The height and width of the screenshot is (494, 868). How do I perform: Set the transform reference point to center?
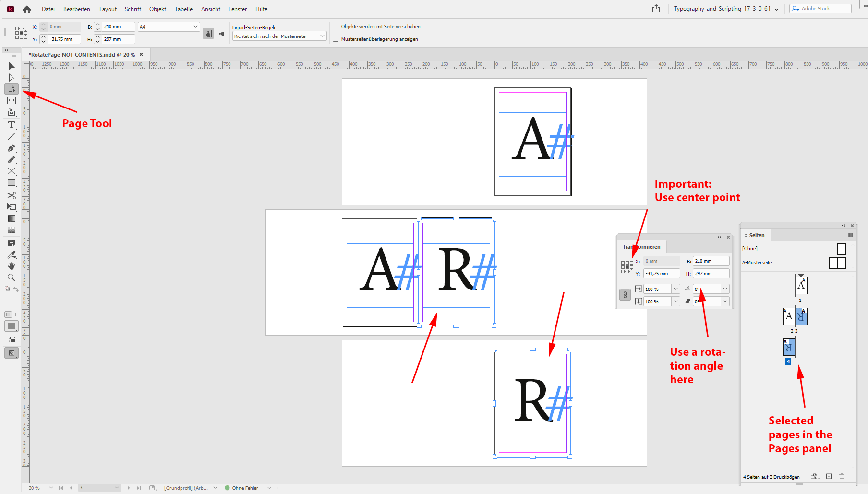627,266
